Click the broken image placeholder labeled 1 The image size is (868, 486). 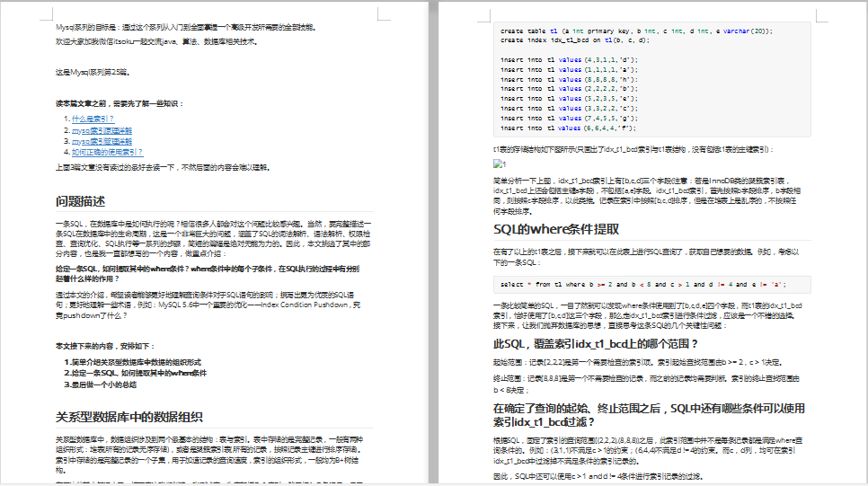[500, 163]
